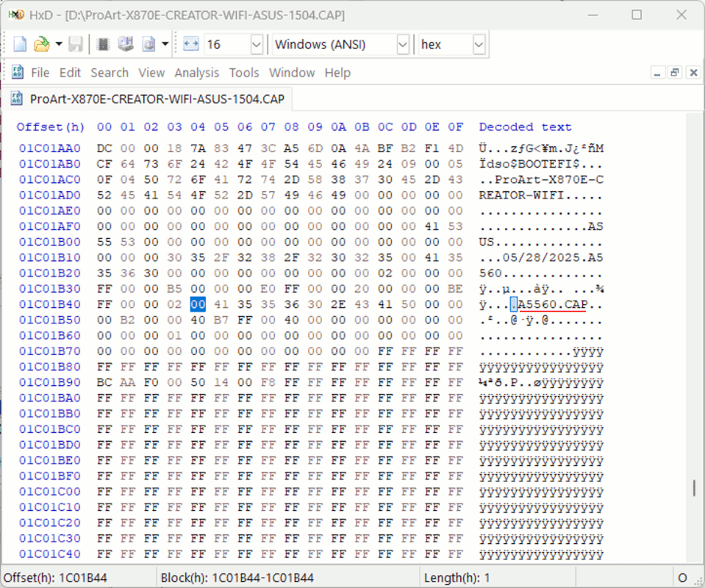Click decoded text ..ProArt-X870E-C
Viewport: 705px width, 588px height.
(541, 180)
